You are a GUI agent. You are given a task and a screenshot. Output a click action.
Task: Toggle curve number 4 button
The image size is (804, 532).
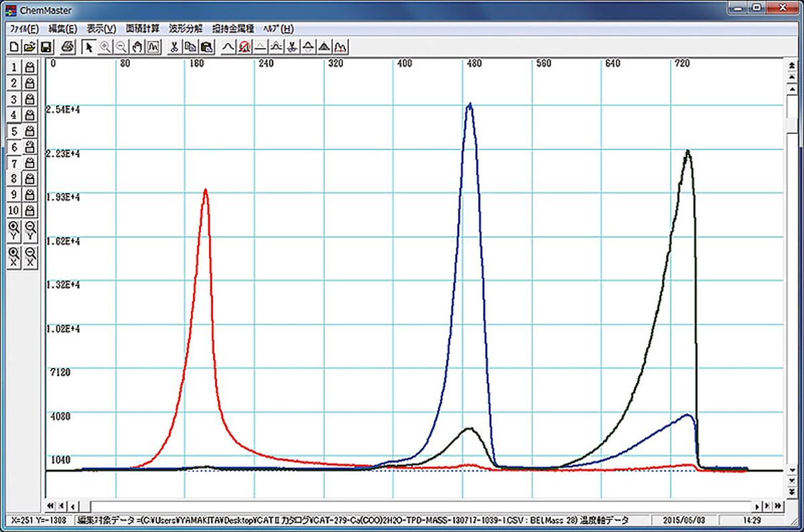click(x=13, y=115)
